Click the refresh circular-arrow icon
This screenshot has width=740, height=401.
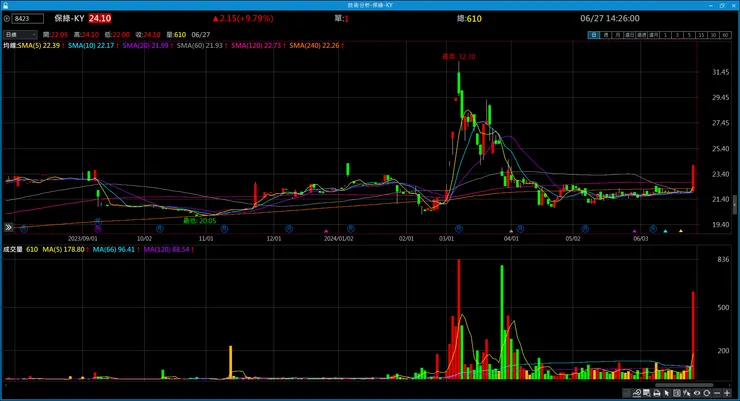pyautogui.click(x=706, y=393)
